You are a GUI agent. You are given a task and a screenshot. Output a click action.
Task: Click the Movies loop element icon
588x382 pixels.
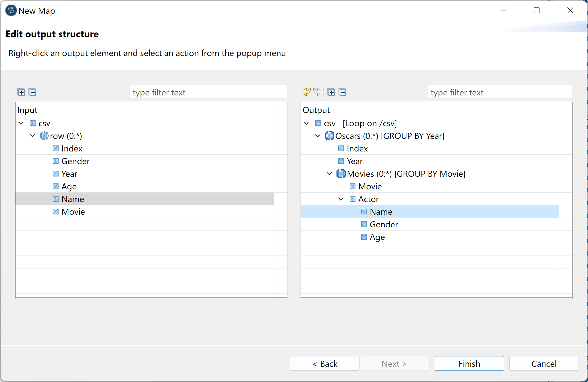[x=341, y=174]
